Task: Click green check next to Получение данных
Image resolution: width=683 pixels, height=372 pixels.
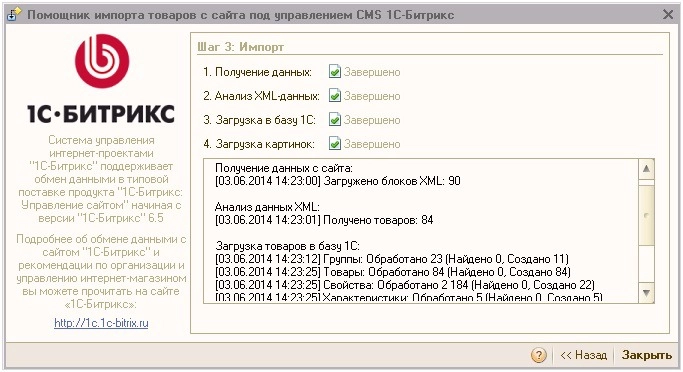Action: [335, 71]
